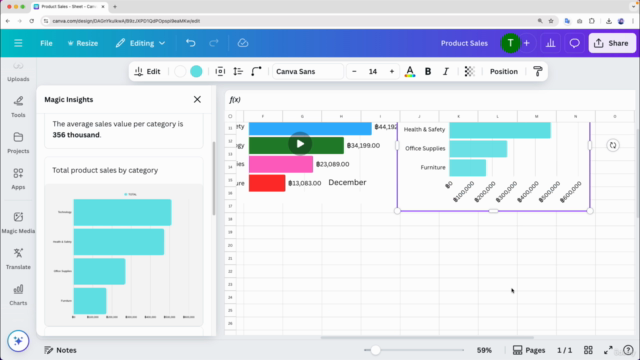This screenshot has width=640, height=360.
Task: Use the copy style paint roller
Action: click(538, 71)
